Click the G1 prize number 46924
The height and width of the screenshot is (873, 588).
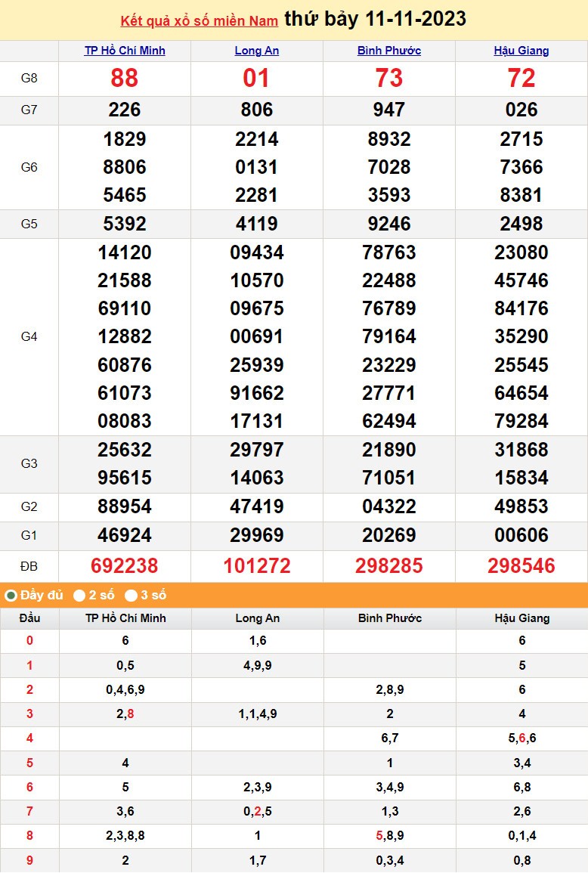(125, 536)
